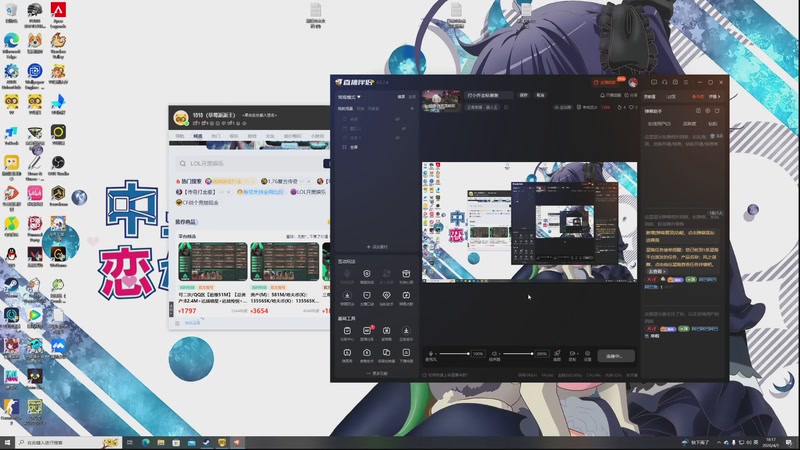Expand the 详情 details chevron
The height and width of the screenshot is (450, 800).
(x=714, y=96)
